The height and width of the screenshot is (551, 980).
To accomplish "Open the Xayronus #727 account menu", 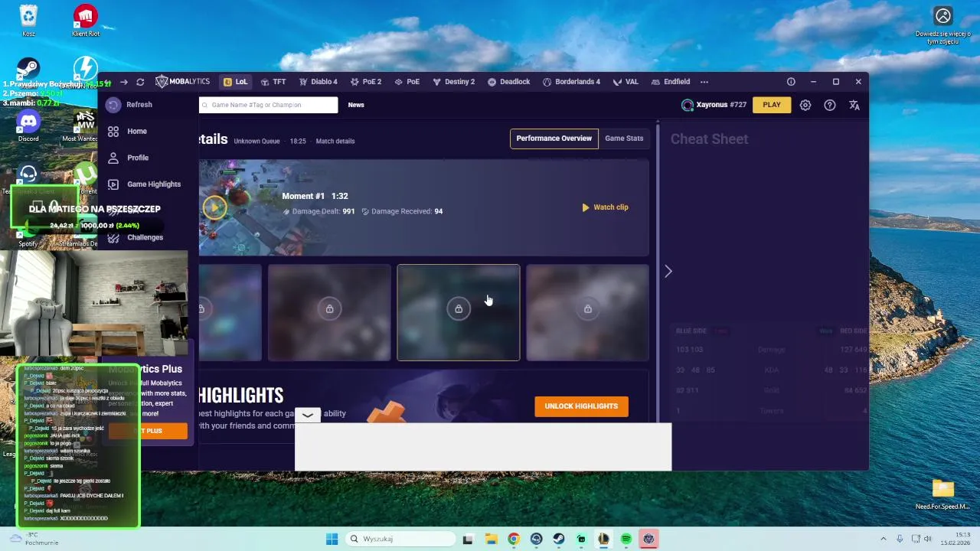I will (x=714, y=105).
